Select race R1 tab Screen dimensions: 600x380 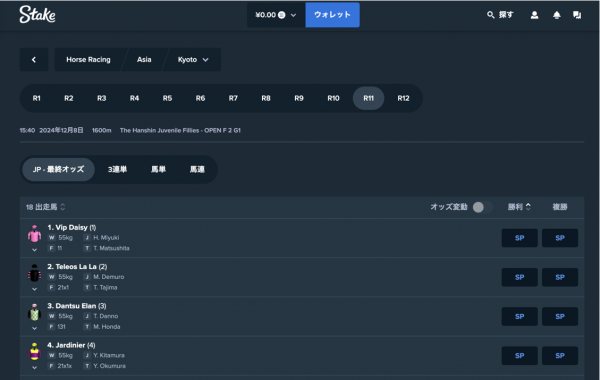(x=36, y=98)
